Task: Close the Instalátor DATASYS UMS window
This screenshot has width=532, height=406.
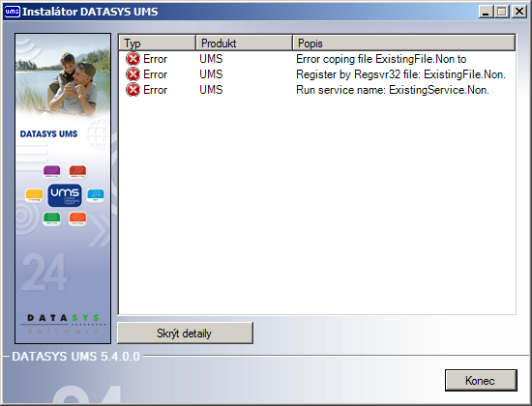Action: [519, 12]
